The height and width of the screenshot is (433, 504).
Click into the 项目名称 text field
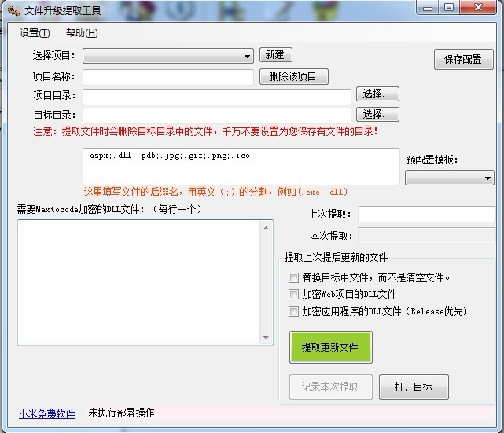pos(168,77)
